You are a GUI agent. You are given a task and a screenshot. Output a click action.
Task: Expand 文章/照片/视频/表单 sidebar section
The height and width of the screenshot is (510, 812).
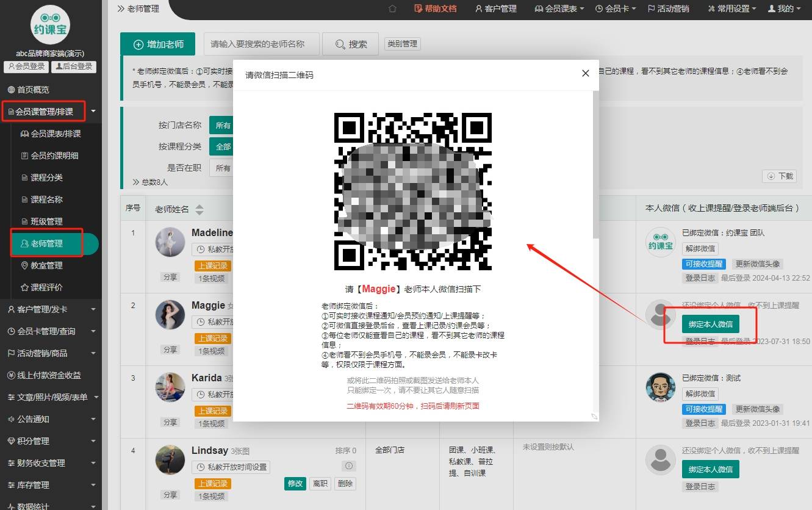(51, 397)
